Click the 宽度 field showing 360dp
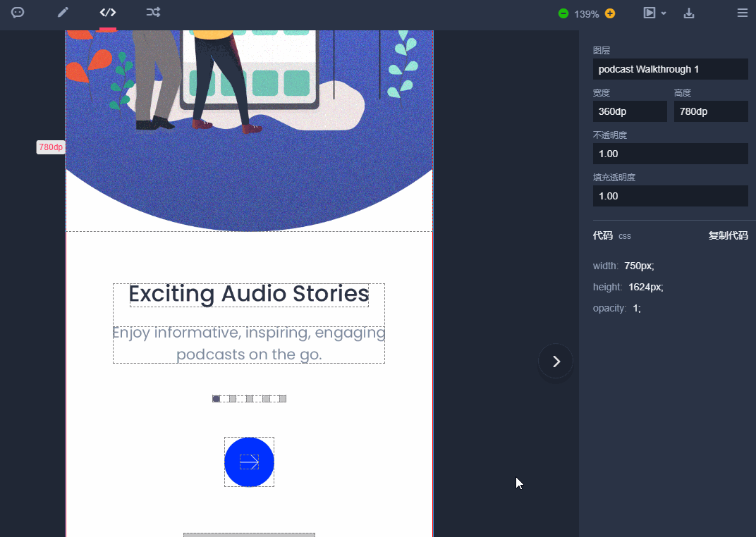756x537 pixels. pos(630,111)
